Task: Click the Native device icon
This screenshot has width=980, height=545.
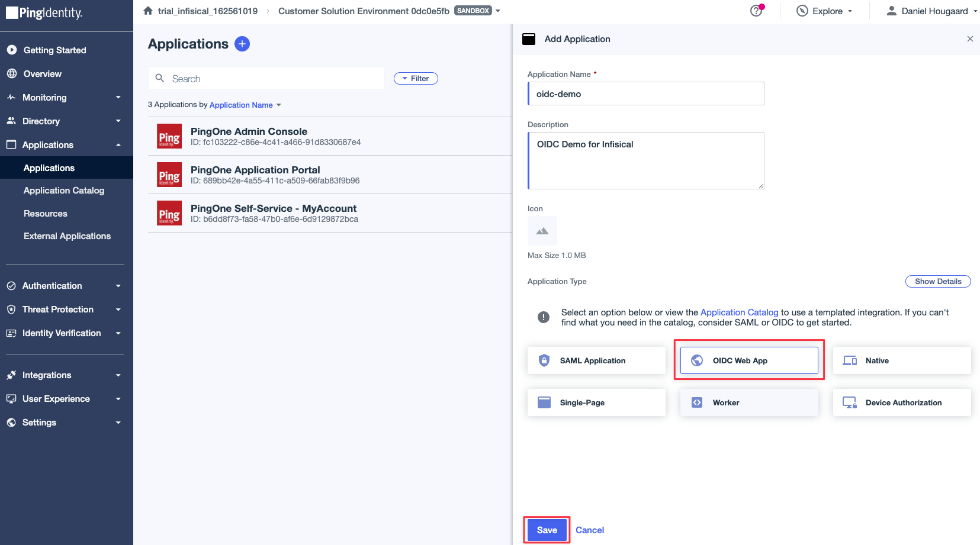Action: (x=850, y=360)
